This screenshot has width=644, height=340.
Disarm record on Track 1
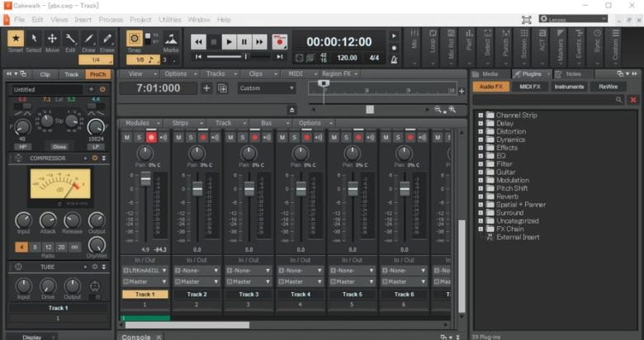click(x=151, y=138)
